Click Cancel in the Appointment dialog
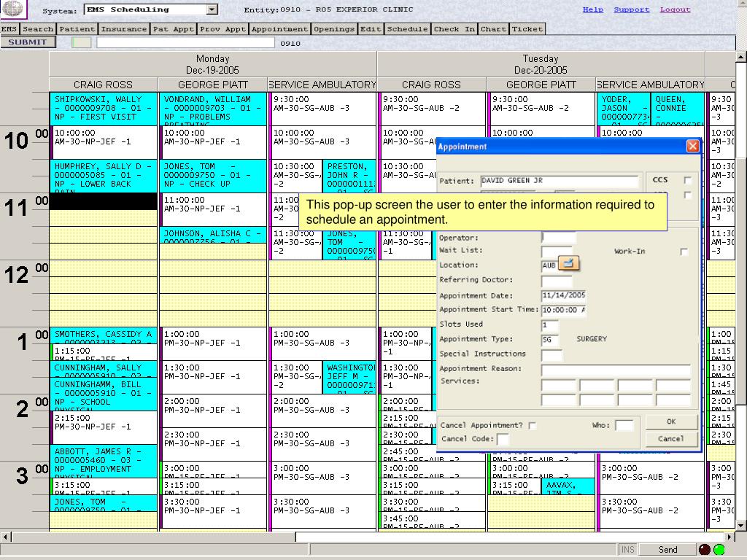The width and height of the screenshot is (747, 560). [x=671, y=438]
